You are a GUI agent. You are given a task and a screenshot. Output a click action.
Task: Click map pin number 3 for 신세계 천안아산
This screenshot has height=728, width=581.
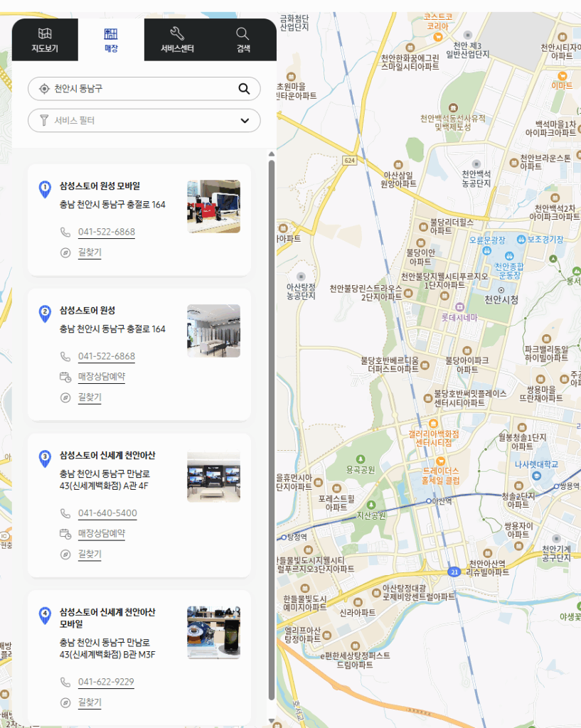coord(45,459)
